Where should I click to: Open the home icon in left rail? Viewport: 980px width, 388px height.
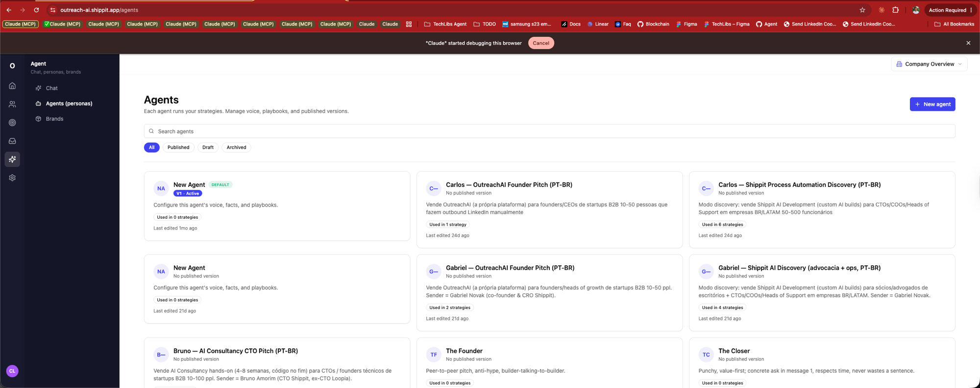pyautogui.click(x=12, y=86)
